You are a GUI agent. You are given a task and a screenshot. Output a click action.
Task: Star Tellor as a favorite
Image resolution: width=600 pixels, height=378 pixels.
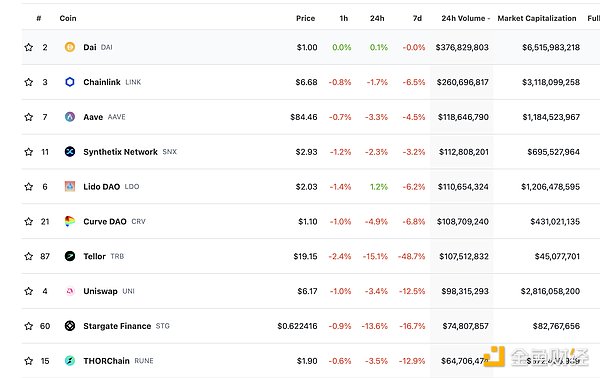click(29, 256)
